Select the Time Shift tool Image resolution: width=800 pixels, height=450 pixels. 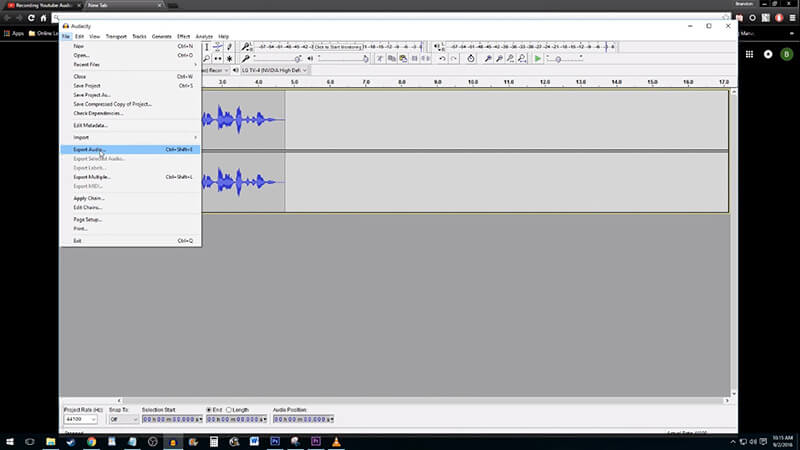tap(218, 59)
